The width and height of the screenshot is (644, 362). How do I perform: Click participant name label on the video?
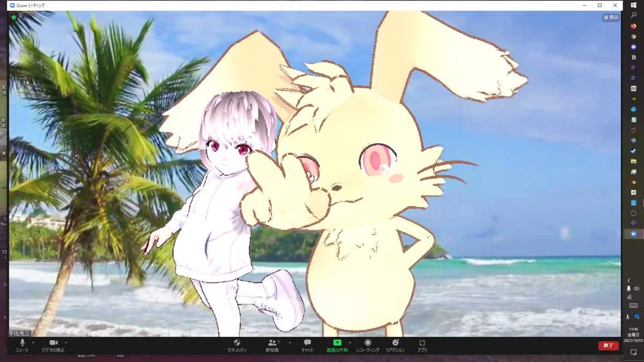pos(19,333)
